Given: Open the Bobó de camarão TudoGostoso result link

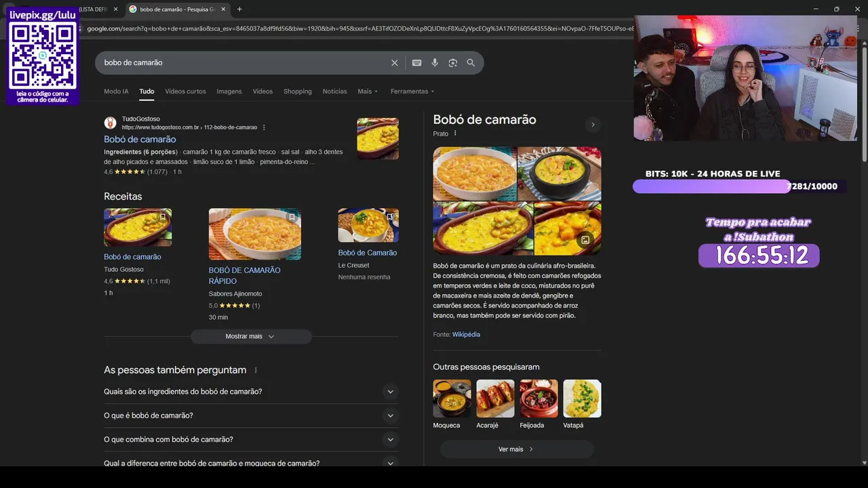Looking at the screenshot, I should click(x=140, y=140).
